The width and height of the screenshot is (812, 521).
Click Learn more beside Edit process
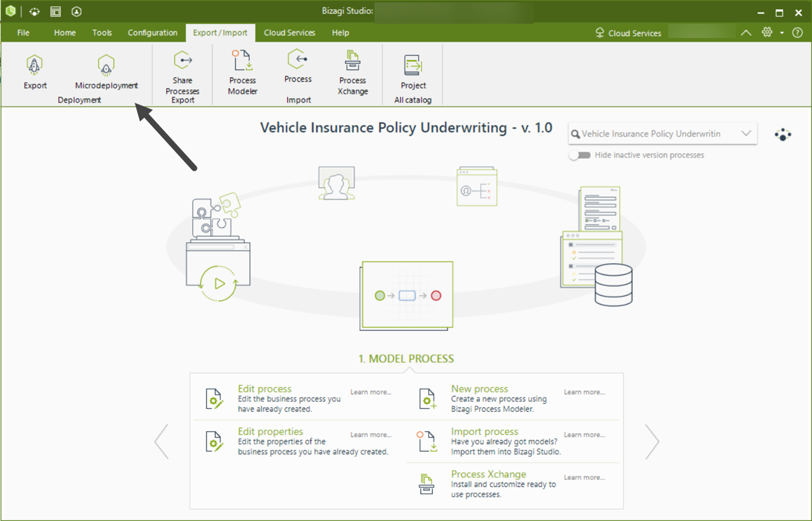[371, 392]
